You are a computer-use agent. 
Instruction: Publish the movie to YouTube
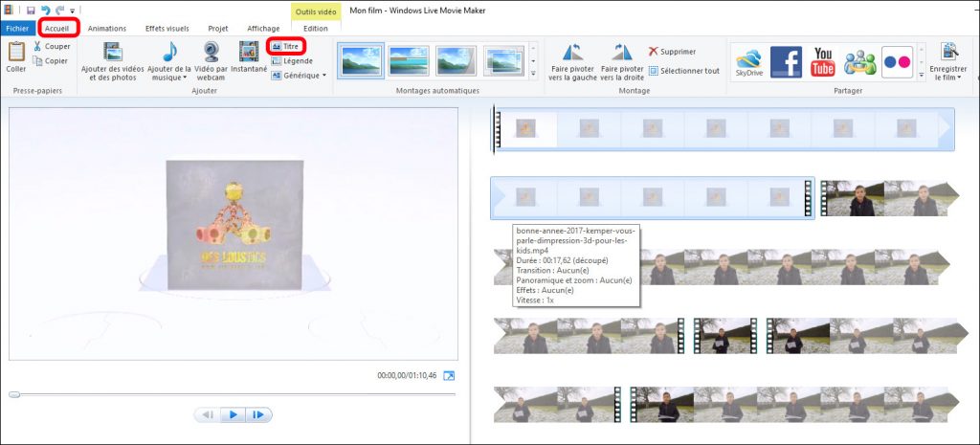[x=823, y=62]
